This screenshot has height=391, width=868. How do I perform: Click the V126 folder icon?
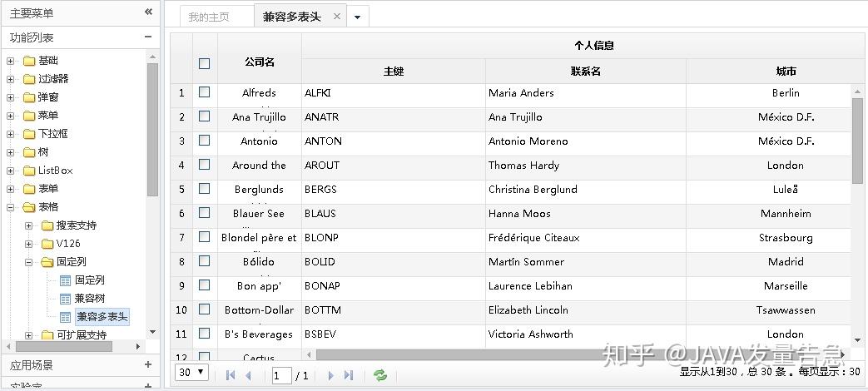[47, 244]
